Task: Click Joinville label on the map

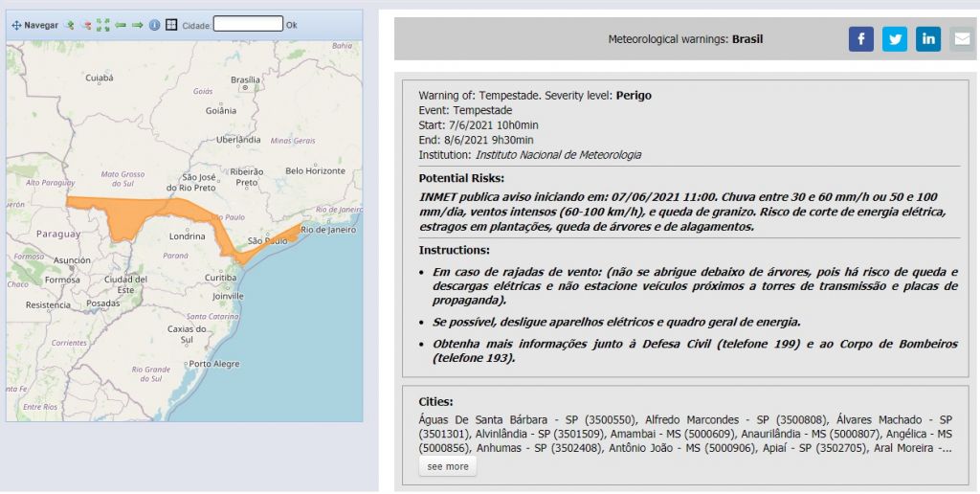Action: pos(228,296)
